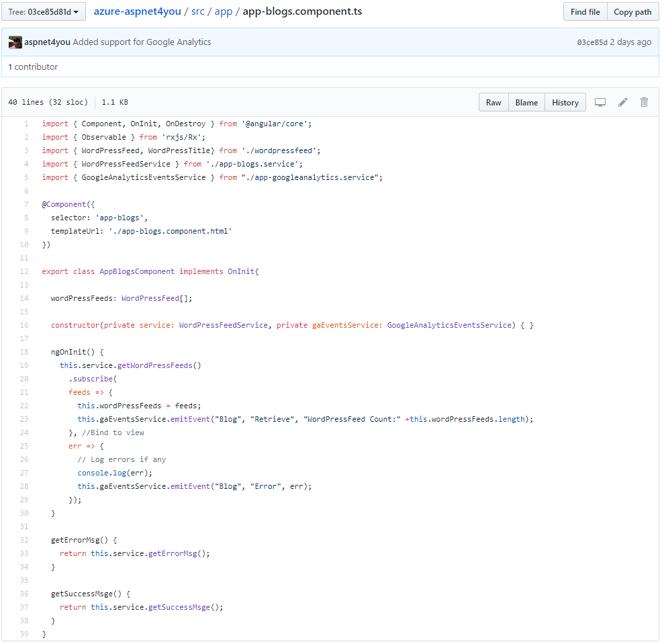Open commit message Added support for Google Analytics
This screenshot has height=644, width=662.
click(142, 42)
